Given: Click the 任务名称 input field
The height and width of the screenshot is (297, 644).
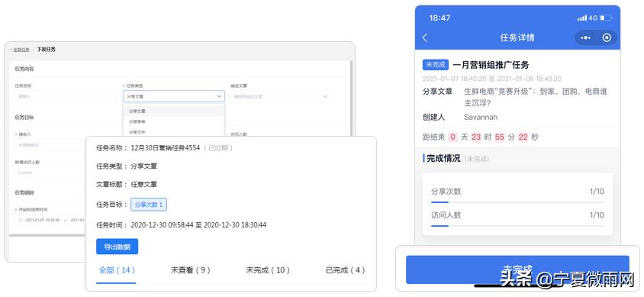Looking at the screenshot, I should pyautogui.click(x=66, y=96).
